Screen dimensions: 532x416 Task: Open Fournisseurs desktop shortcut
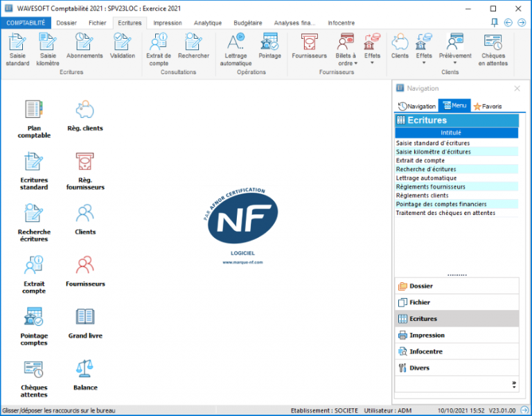click(85, 272)
